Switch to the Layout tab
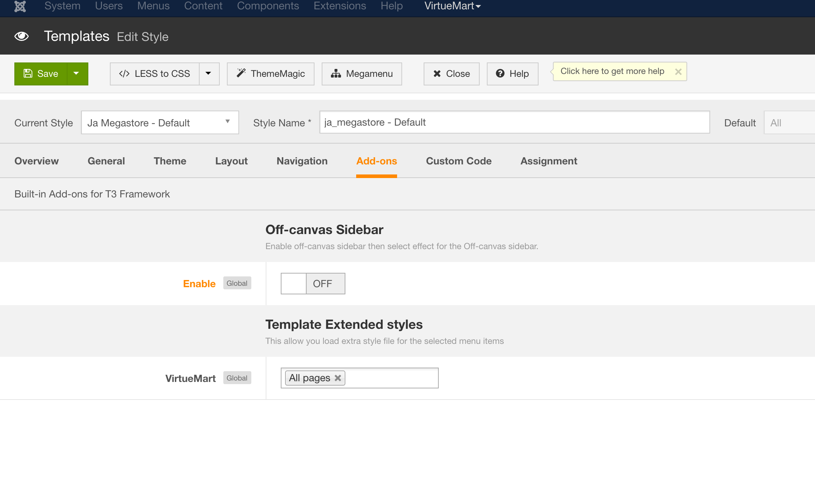 point(231,161)
